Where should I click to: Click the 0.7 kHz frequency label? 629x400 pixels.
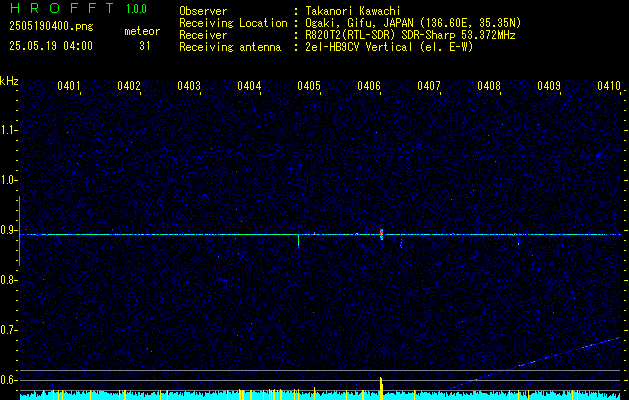click(x=8, y=330)
